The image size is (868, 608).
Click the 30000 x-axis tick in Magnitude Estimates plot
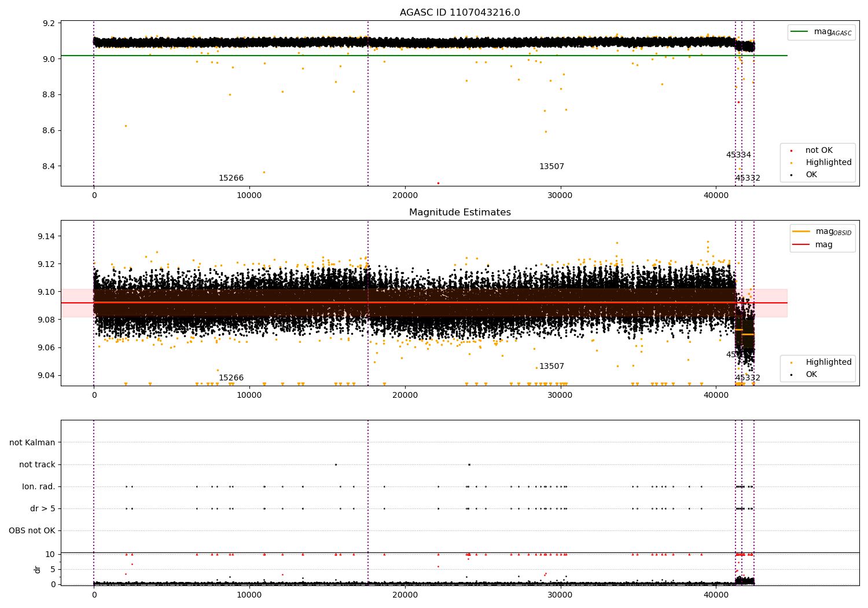click(561, 395)
